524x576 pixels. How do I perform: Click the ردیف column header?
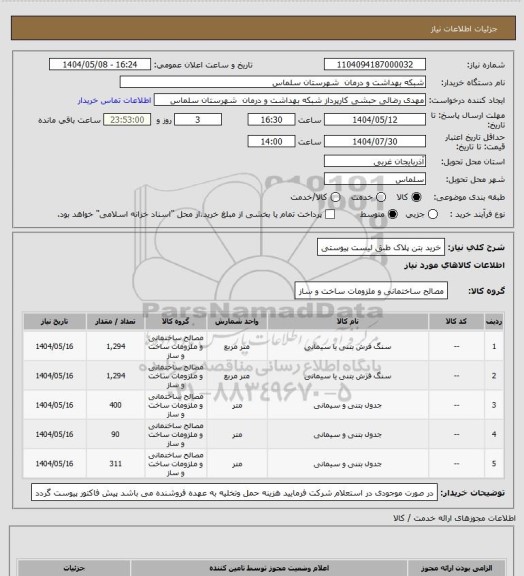[x=494, y=322]
